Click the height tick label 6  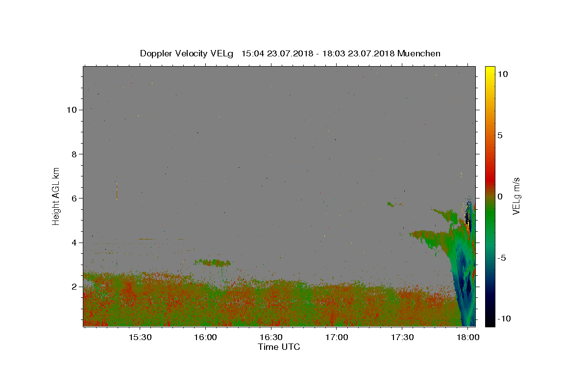pos(74,198)
